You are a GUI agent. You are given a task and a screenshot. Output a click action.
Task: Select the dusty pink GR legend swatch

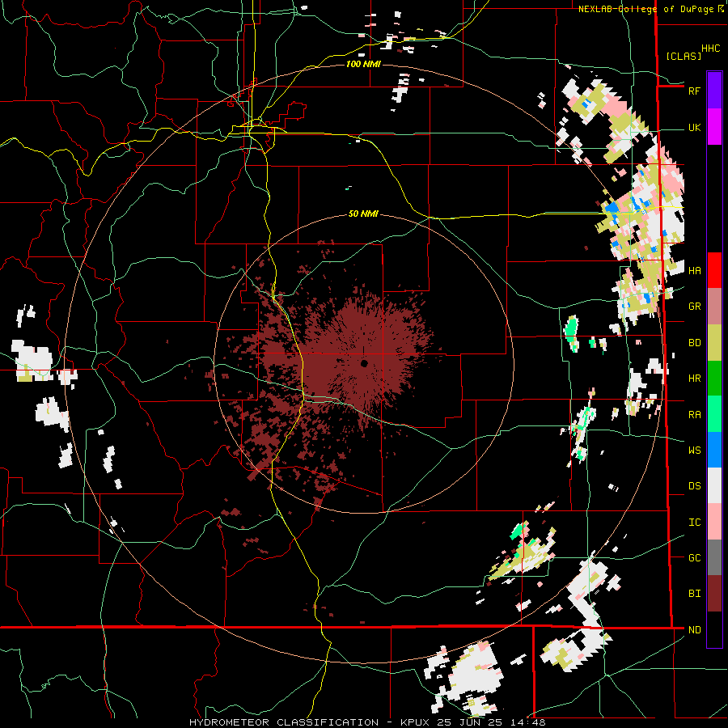click(714, 307)
